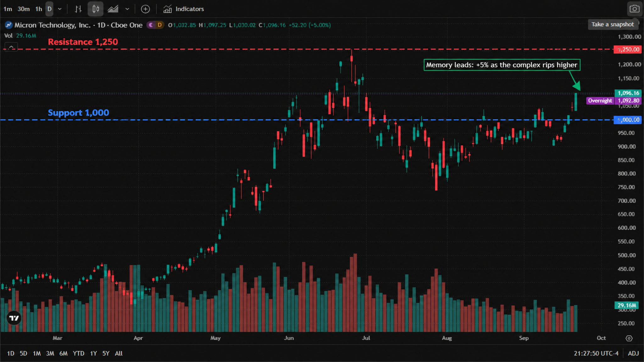Screen dimensions: 644x362
Task: Set range to 1D
Action: [11, 354]
